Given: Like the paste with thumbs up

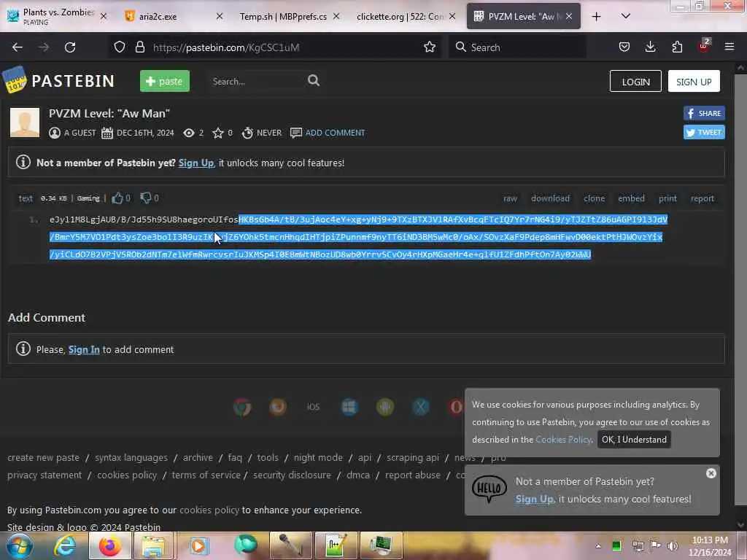Looking at the screenshot, I should tap(117, 198).
